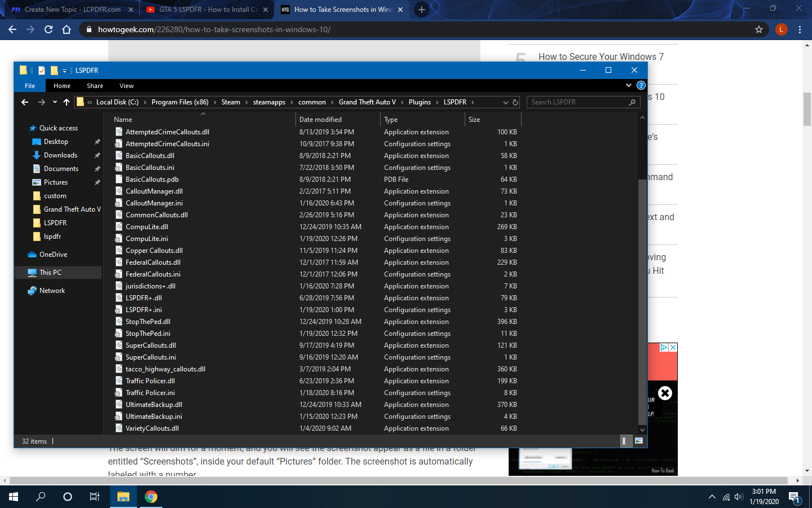Viewport: 812px width, 508px height.
Task: Select the StopThePed.dll file icon
Action: click(x=119, y=321)
